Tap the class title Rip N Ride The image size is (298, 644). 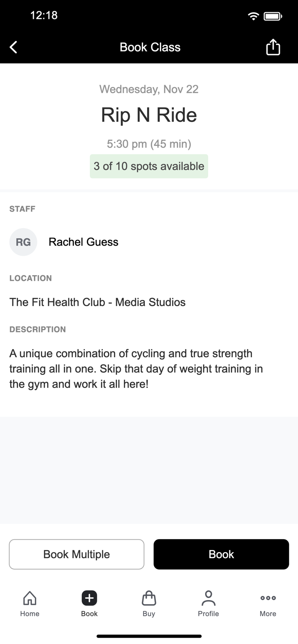(x=149, y=115)
